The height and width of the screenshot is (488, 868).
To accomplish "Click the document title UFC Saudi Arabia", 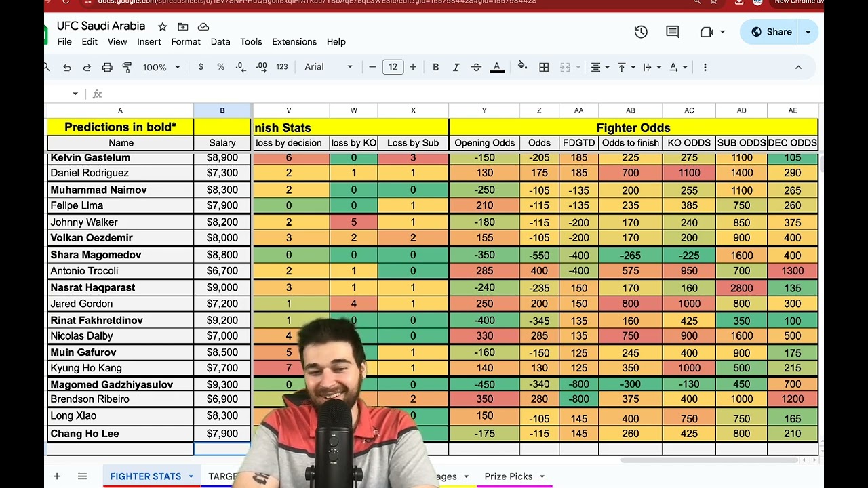I will tap(101, 26).
